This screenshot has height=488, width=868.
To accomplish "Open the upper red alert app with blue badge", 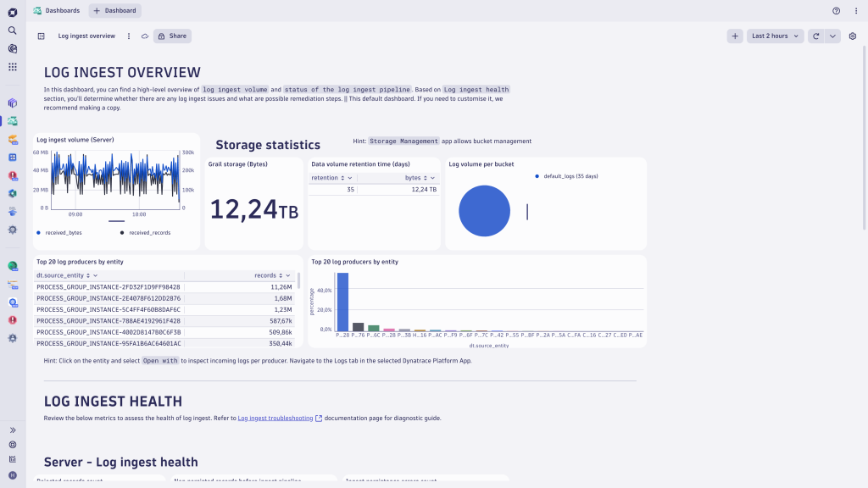I will tap(12, 176).
